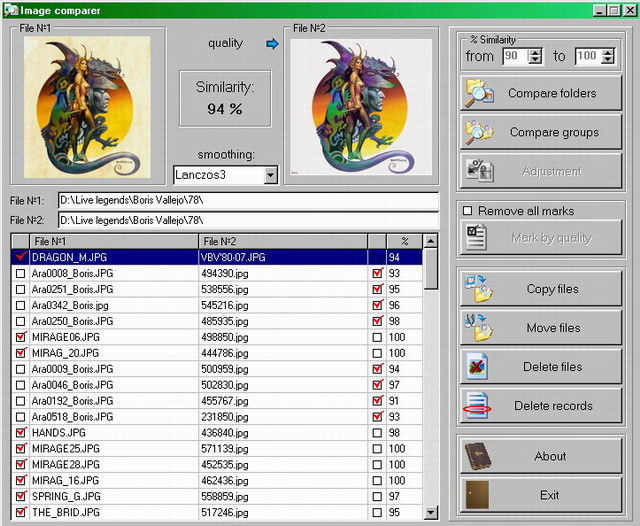
Task: Select the Ara0342_Boris.jpg file name
Action: [x=70, y=305]
